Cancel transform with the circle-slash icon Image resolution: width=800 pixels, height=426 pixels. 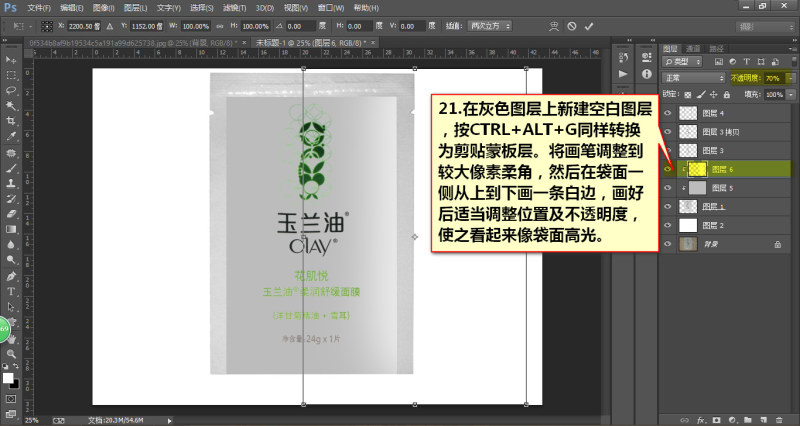point(571,26)
